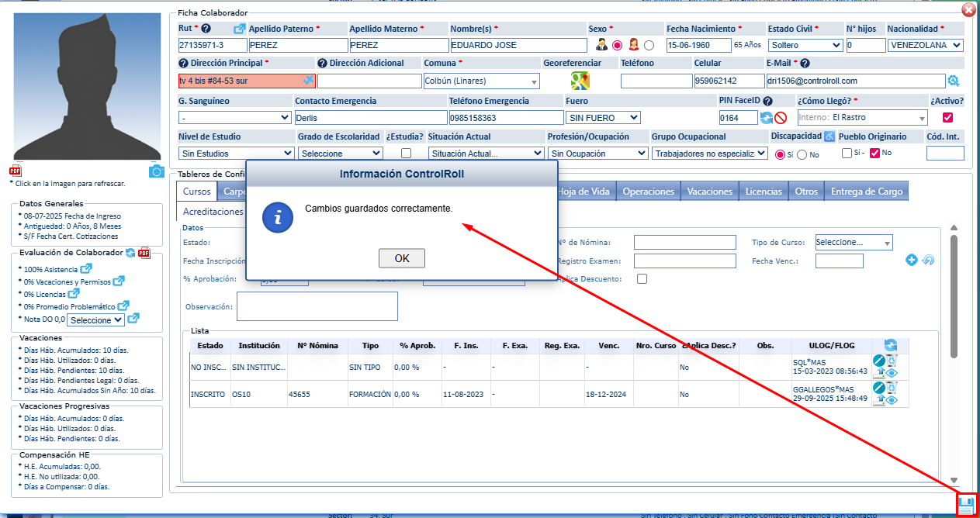Select the Discapacidad No radio button
Screen dimensions: 980x518
[x=802, y=154]
